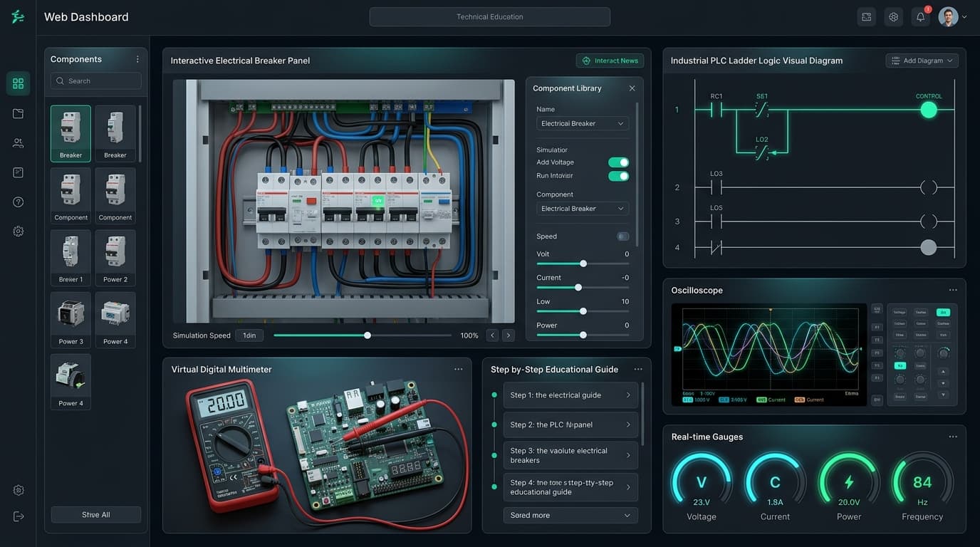Screen dimensions: 980x547
Task: Click the Stree All button
Action: (x=96, y=515)
